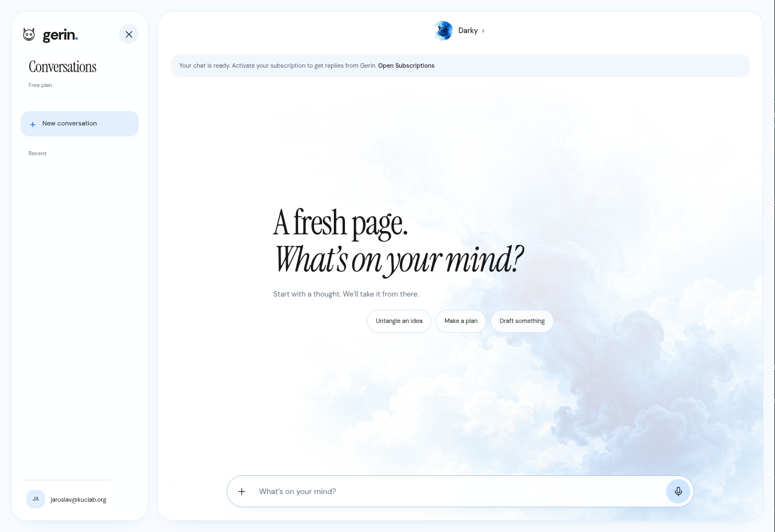This screenshot has height=532, width=775.
Task: Close the Conversations sidebar with the X
Action: (129, 34)
